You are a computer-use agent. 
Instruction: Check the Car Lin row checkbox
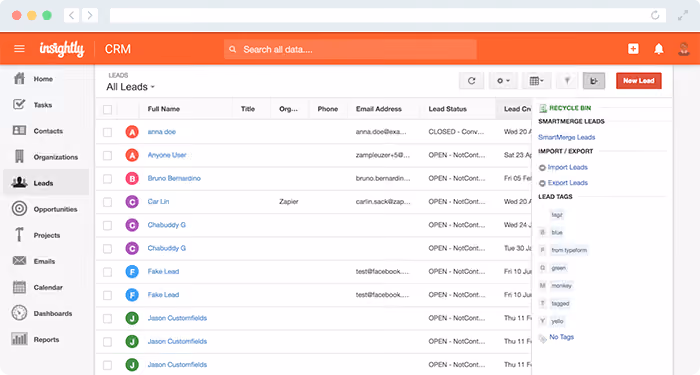click(108, 202)
